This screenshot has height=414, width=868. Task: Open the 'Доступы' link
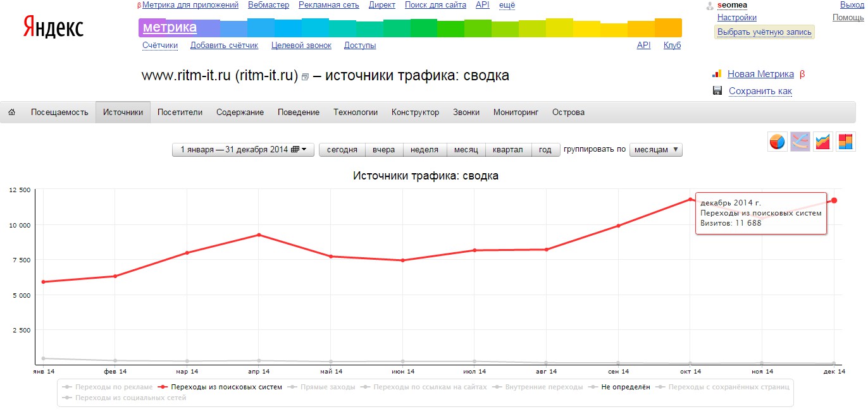pyautogui.click(x=360, y=46)
